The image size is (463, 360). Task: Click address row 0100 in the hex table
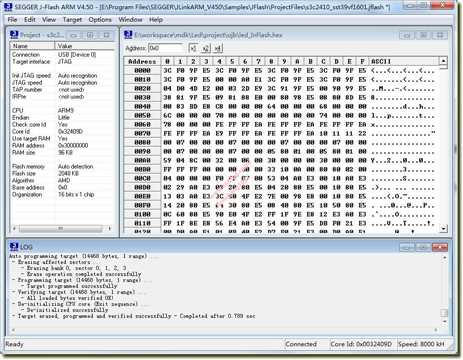click(x=142, y=214)
